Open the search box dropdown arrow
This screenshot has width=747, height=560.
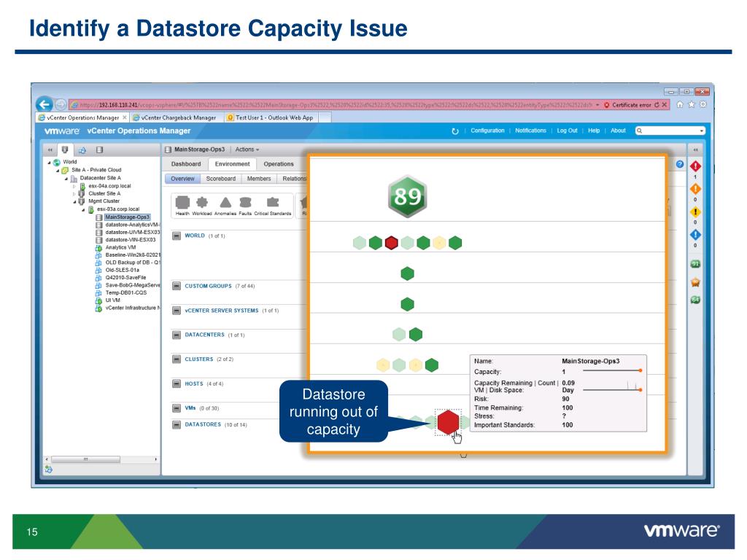(701, 131)
